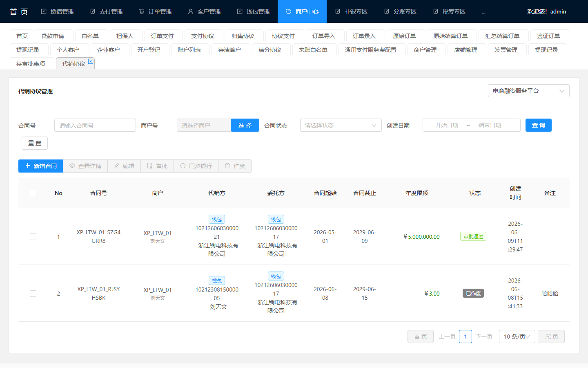Click the 年度限额 column header

[x=417, y=193]
